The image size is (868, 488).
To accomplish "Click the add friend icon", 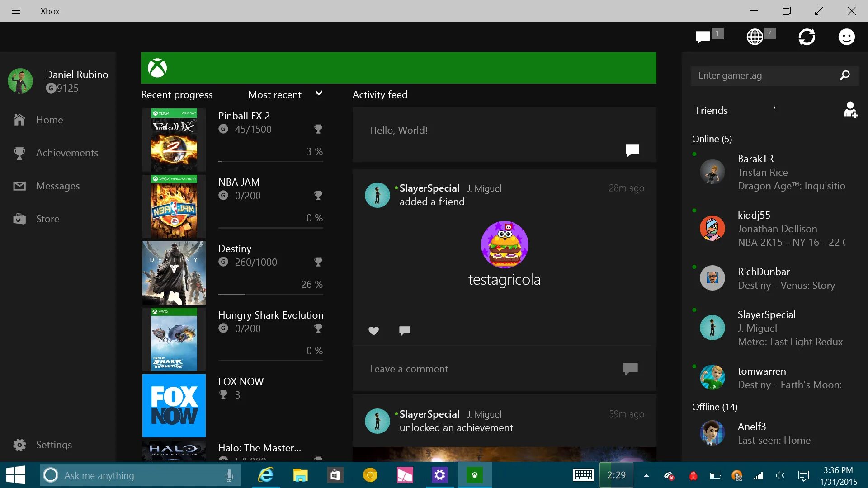I will point(850,110).
